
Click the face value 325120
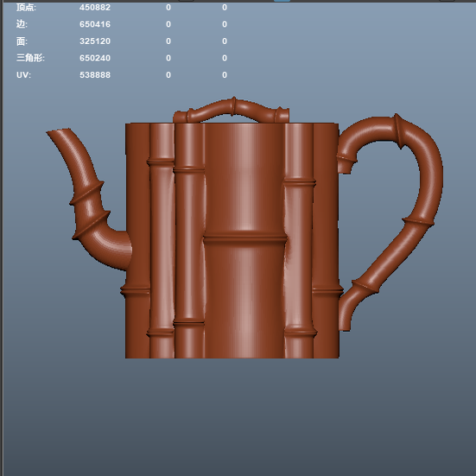95,41
